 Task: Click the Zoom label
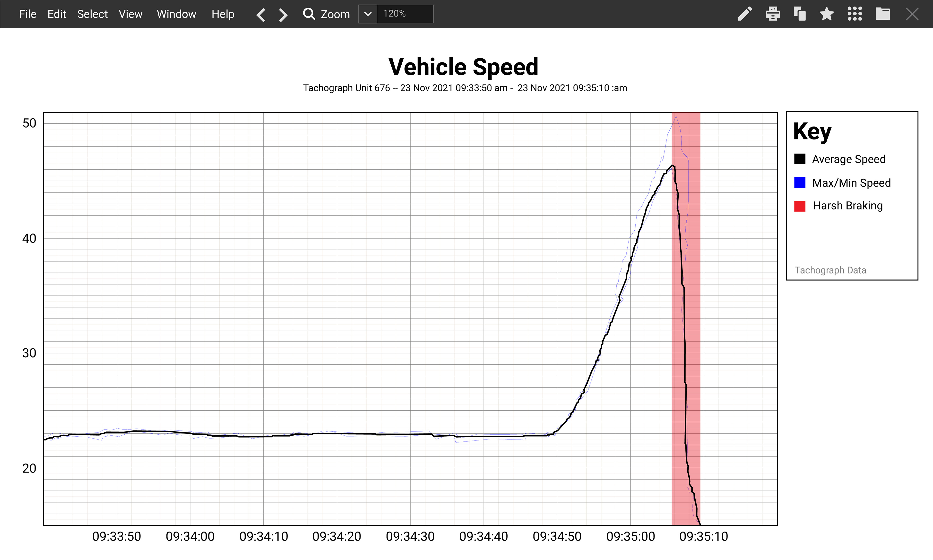[335, 14]
